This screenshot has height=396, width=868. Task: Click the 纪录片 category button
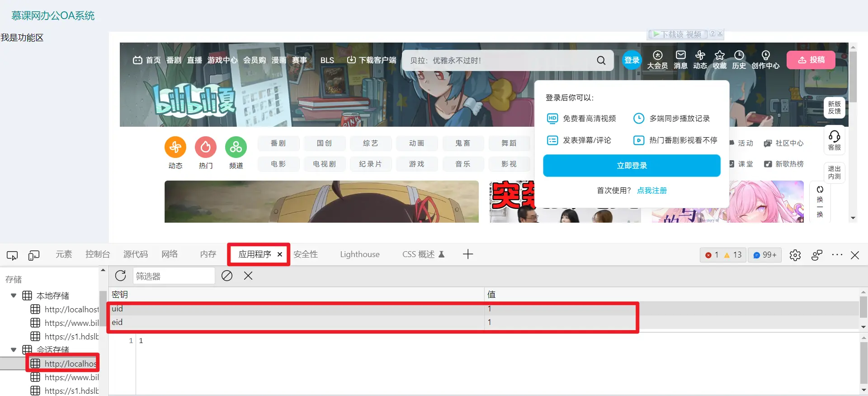click(371, 164)
